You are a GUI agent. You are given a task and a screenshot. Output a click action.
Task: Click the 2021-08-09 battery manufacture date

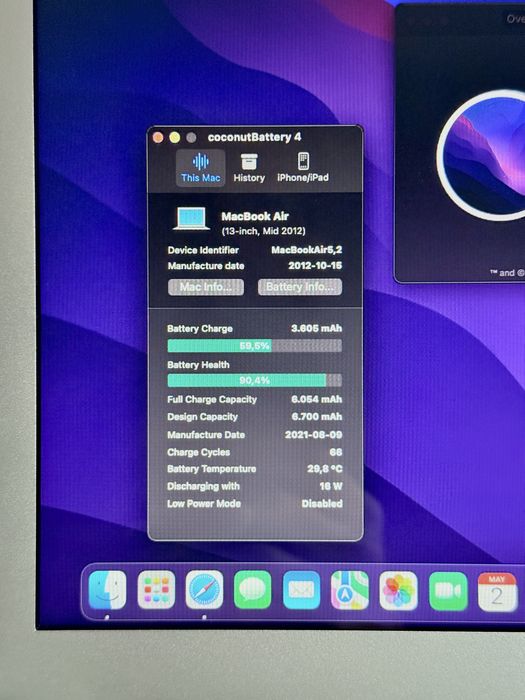(x=314, y=434)
